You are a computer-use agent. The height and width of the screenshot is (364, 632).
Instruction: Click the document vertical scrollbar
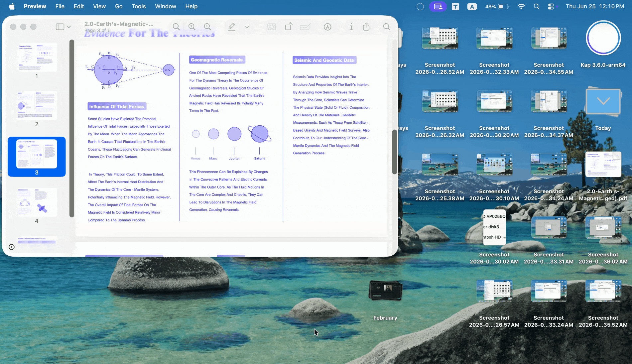pyautogui.click(x=395, y=152)
